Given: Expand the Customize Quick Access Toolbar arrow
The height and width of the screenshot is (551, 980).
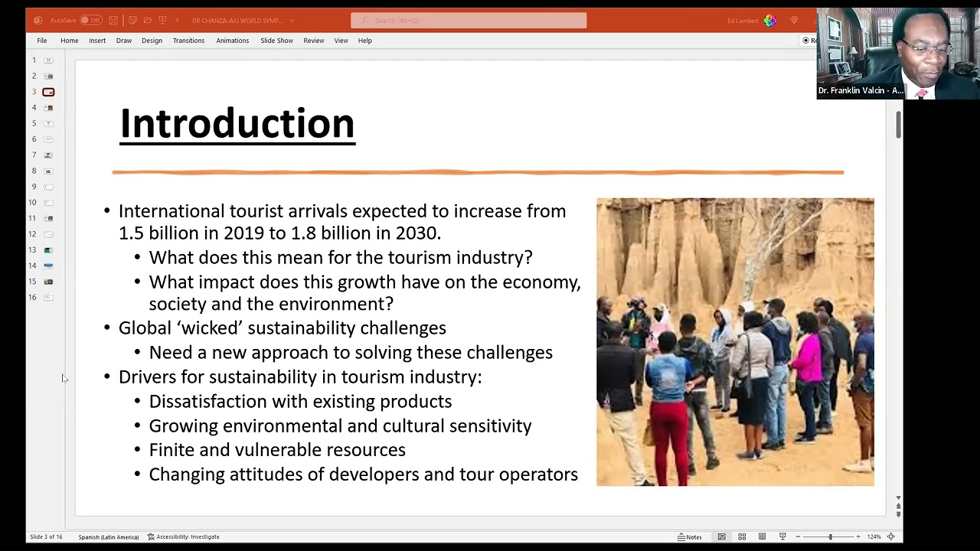Looking at the screenshot, I should pyautogui.click(x=178, y=21).
